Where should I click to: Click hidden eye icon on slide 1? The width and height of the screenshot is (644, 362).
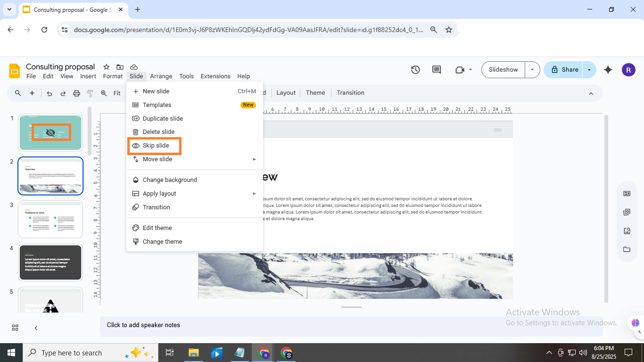[x=50, y=132]
